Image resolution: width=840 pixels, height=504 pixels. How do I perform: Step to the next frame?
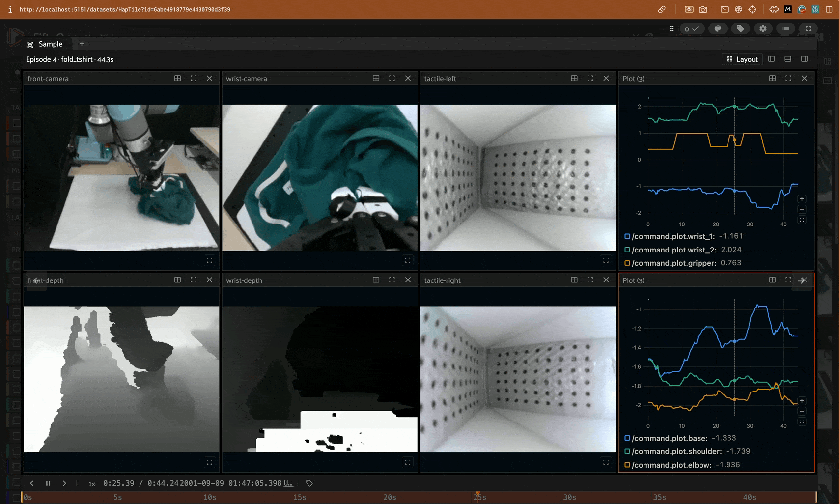[x=64, y=483]
